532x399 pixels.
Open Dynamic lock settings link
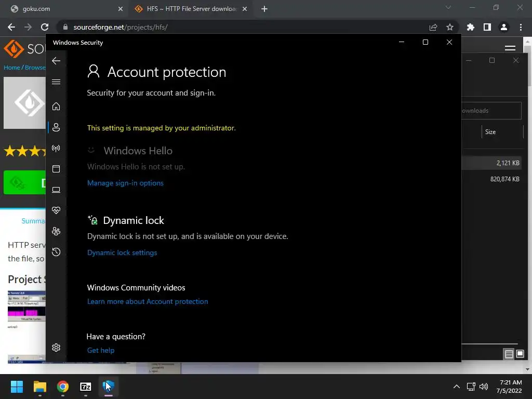point(122,252)
